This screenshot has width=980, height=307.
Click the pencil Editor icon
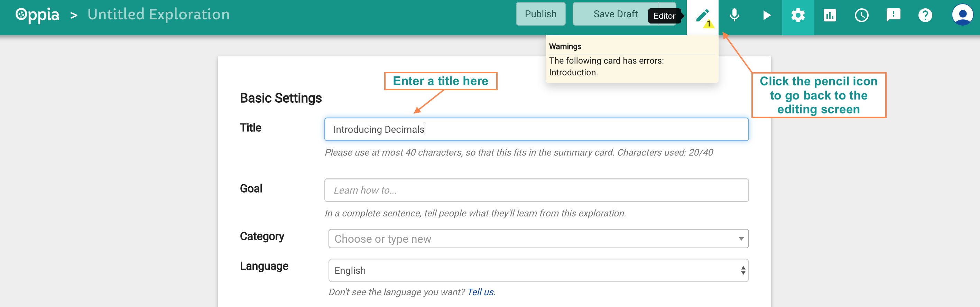pyautogui.click(x=702, y=16)
